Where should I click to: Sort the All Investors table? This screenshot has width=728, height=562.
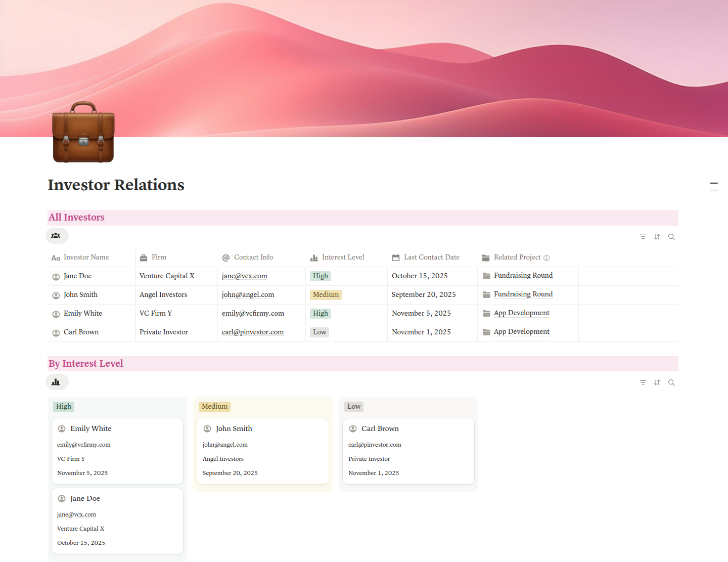pos(657,237)
